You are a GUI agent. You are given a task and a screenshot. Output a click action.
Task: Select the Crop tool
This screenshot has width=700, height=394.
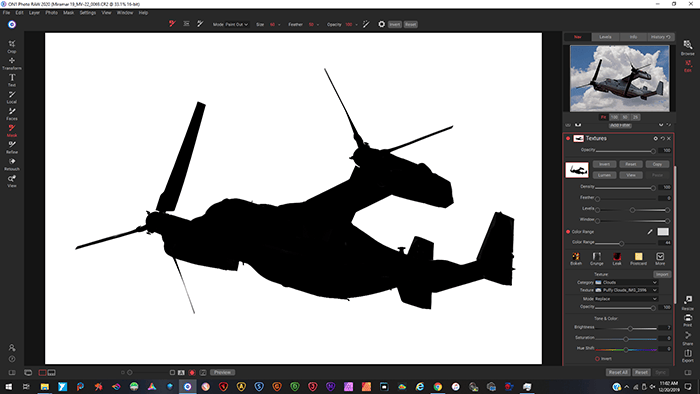[12, 46]
